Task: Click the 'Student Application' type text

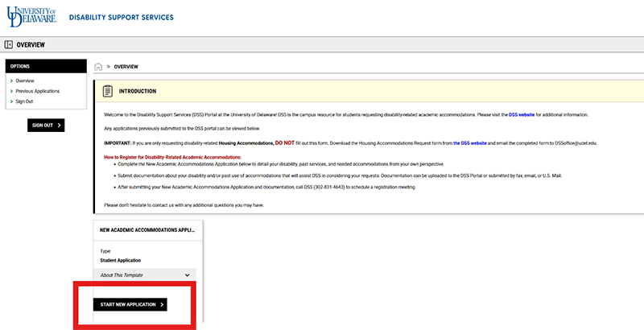Action: coord(120,260)
